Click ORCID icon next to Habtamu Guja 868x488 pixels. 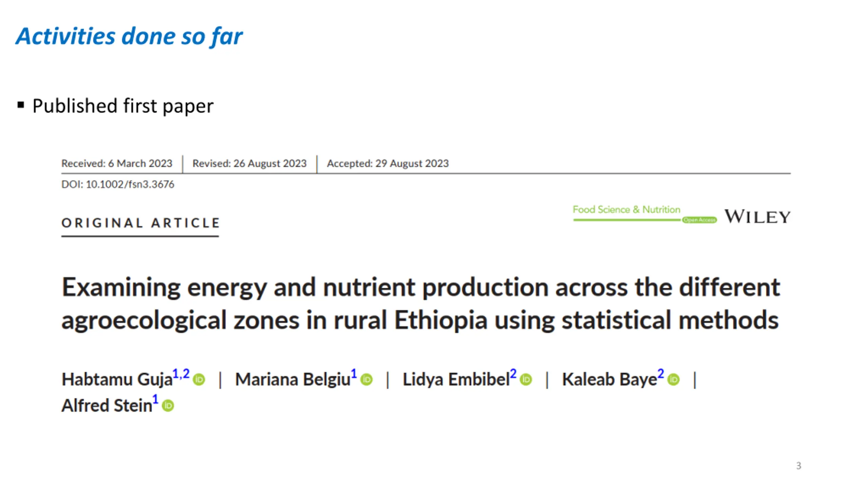[x=199, y=379]
